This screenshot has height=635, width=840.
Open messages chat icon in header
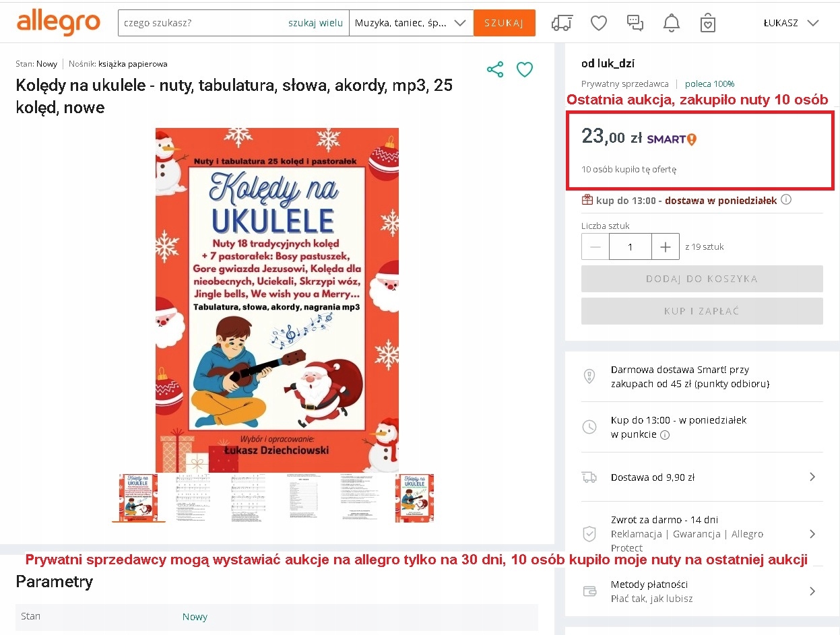(635, 23)
